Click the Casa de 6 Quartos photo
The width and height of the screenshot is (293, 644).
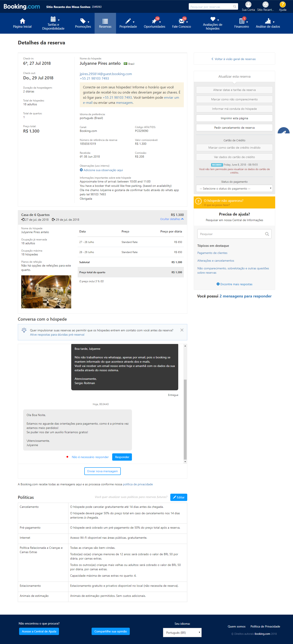coord(46,292)
